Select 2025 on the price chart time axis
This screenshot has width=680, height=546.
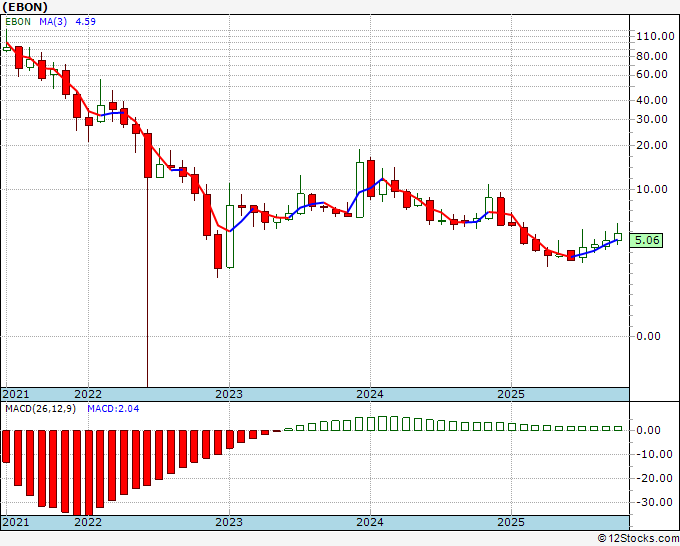point(511,394)
